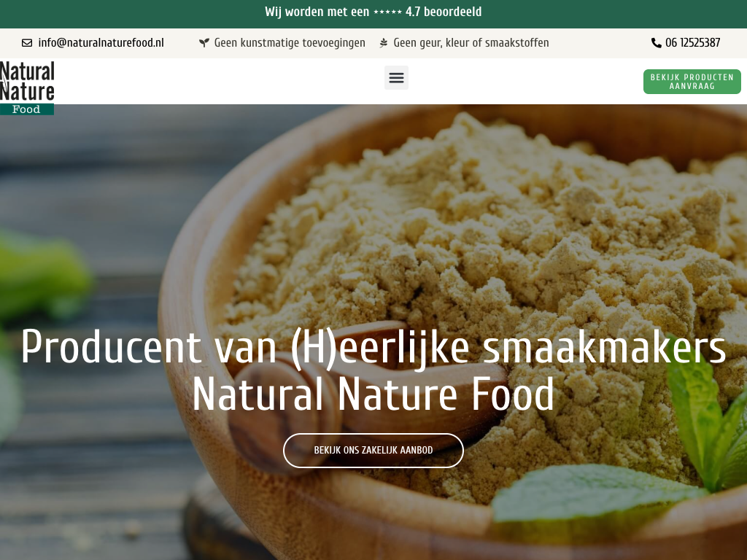Click the 'Bekijk ons zakelijk aanbod' button
The height and width of the screenshot is (560, 747).
[x=373, y=450]
